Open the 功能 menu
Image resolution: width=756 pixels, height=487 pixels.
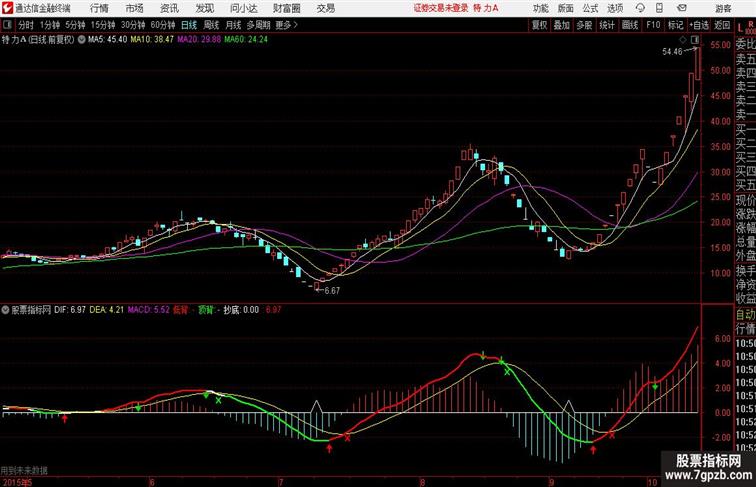(541, 8)
